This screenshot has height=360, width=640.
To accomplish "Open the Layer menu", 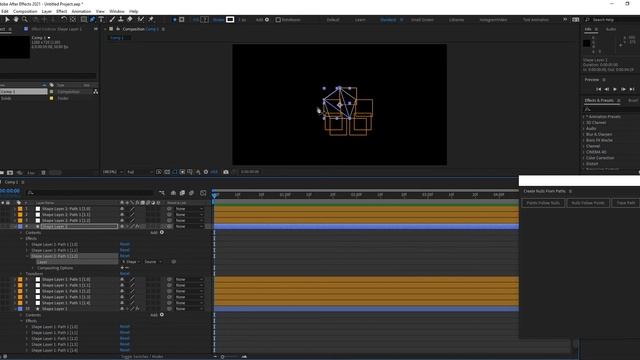I will pyautogui.click(x=47, y=11).
